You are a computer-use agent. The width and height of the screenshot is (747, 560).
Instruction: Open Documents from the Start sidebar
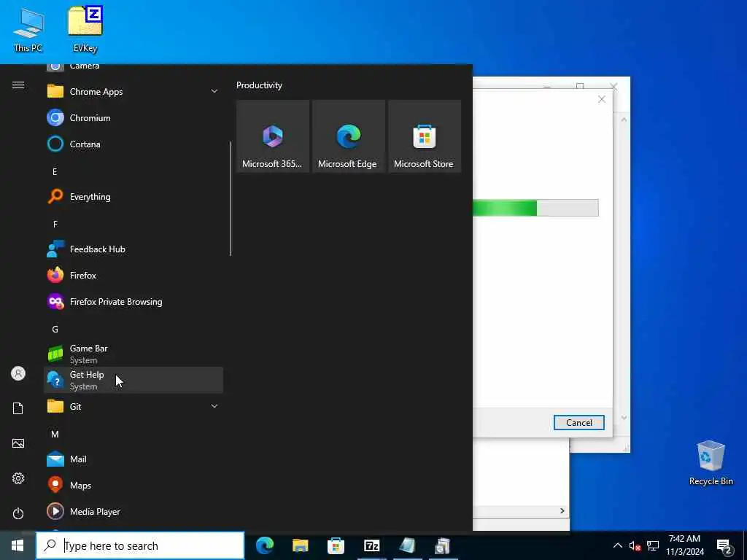18,408
